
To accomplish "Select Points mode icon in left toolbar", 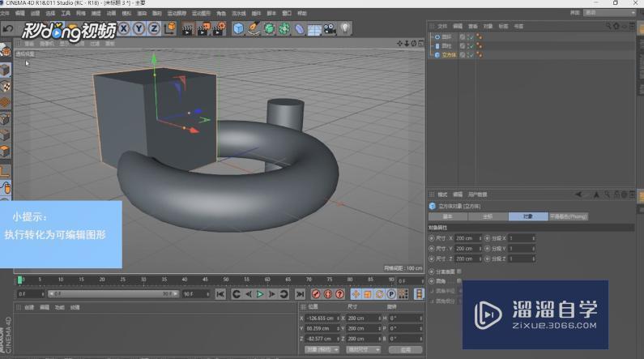I will point(6,119).
